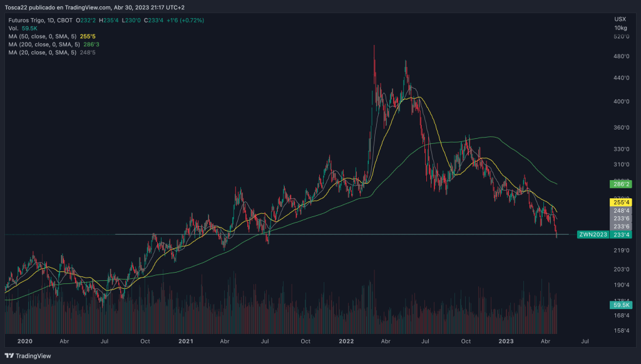Click the ZWN2023 contract label

593,234
